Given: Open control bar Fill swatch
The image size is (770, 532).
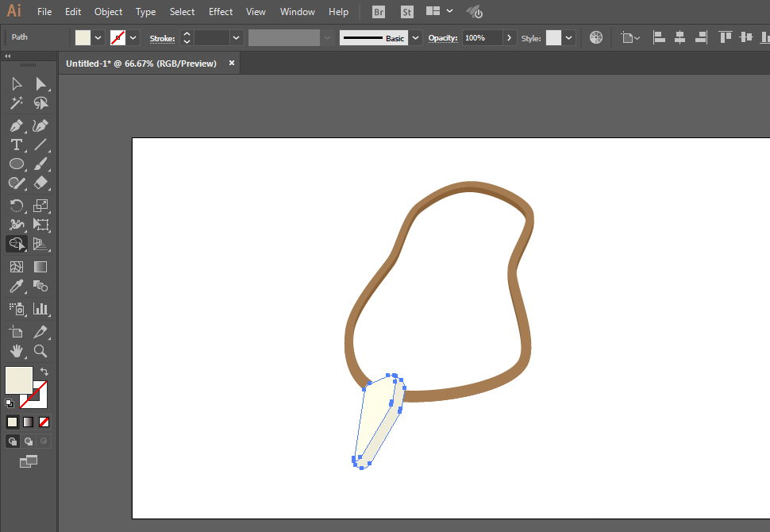Looking at the screenshot, I should coord(83,38).
